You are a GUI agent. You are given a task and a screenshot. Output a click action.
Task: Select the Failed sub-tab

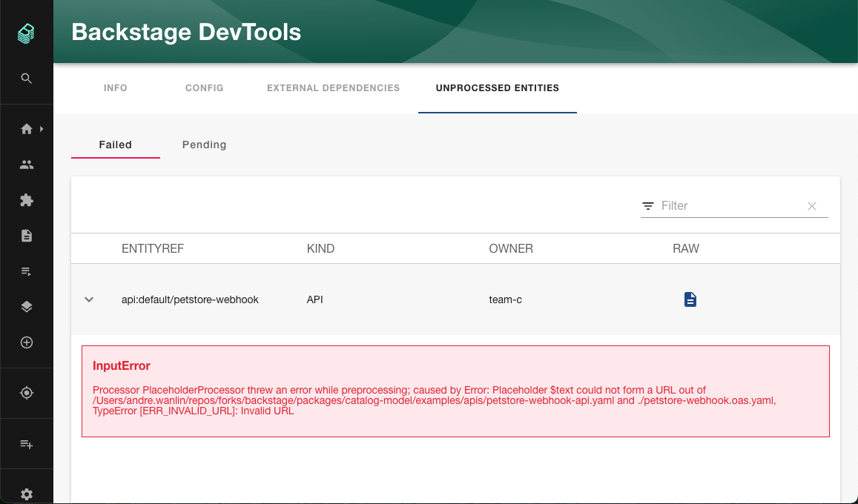point(116,145)
